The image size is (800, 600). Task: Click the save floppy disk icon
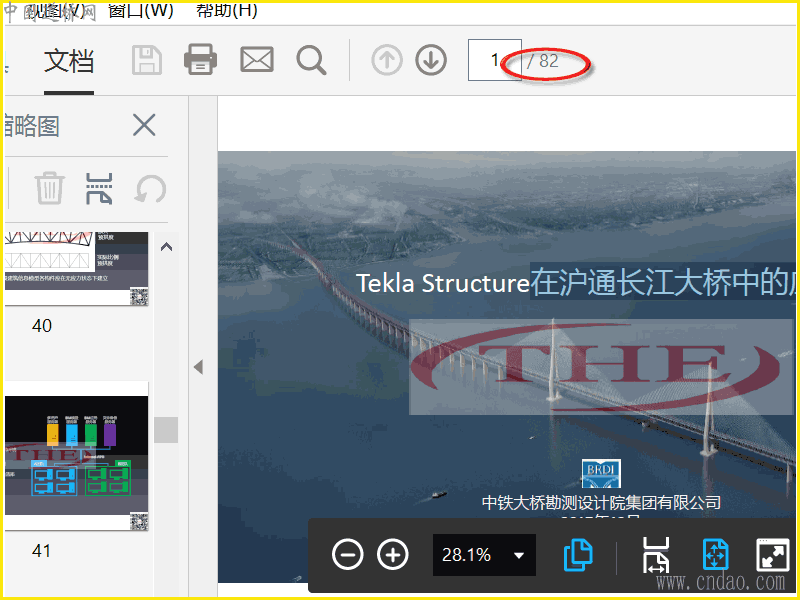(x=147, y=60)
